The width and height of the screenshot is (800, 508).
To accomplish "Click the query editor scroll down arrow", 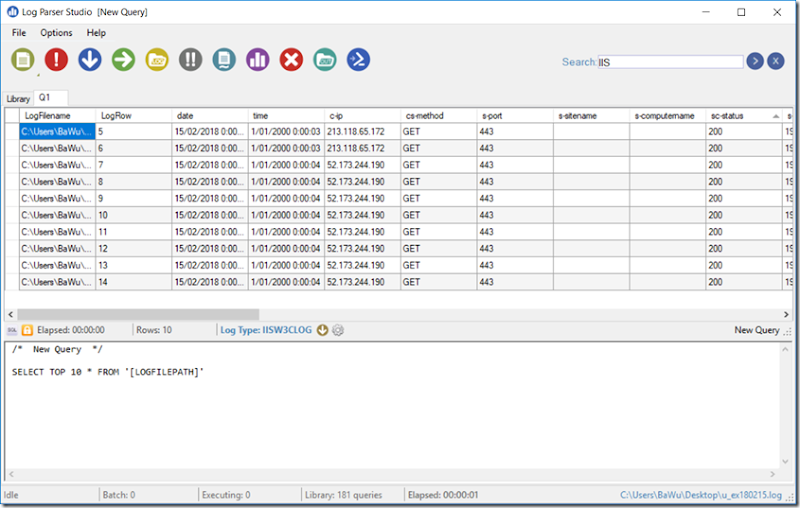I will (785, 462).
